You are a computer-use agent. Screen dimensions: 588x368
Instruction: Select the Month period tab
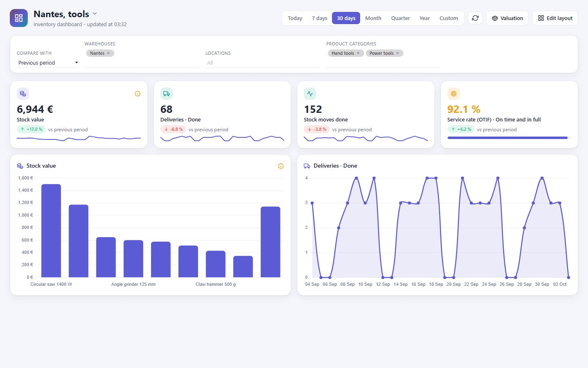tap(373, 18)
